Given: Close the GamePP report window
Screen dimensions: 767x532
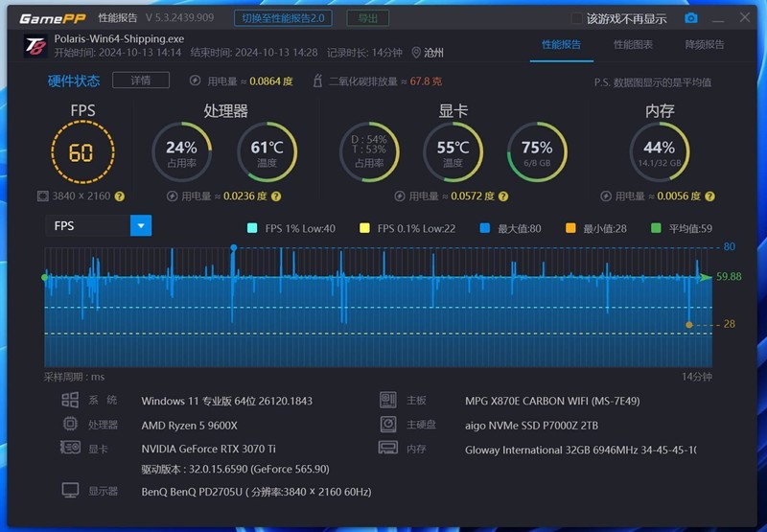Looking at the screenshot, I should [745, 17].
